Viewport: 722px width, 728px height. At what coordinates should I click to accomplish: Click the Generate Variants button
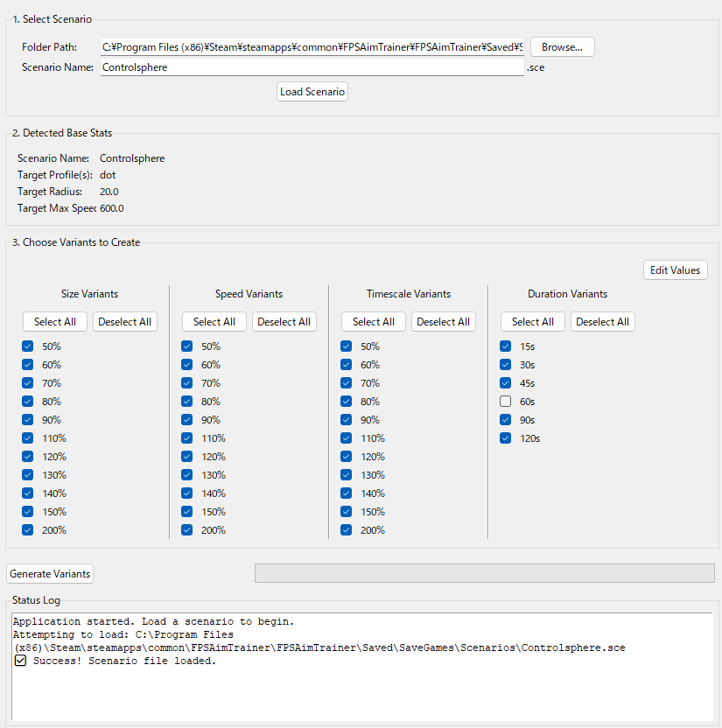[49, 573]
